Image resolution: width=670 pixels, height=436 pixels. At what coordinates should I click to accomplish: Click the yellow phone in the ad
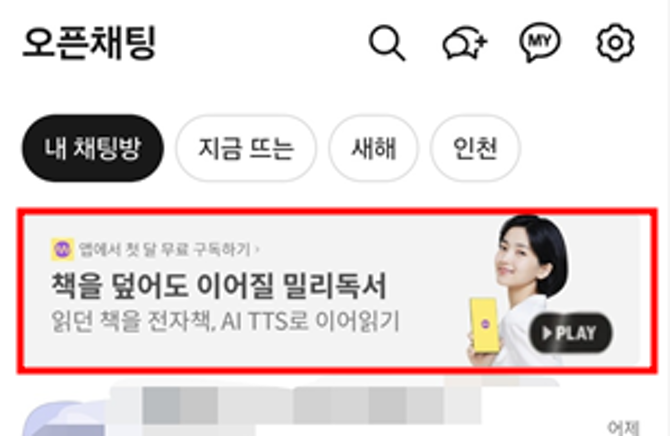pos(485,325)
